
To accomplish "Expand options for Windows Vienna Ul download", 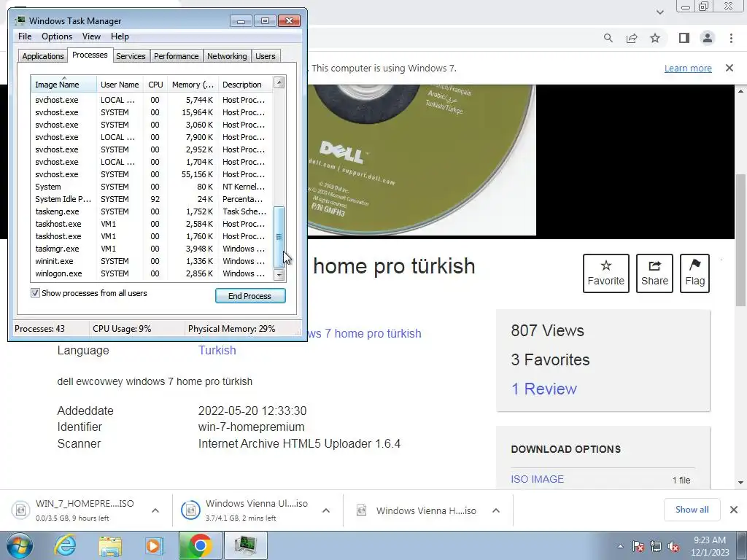I will (x=326, y=510).
